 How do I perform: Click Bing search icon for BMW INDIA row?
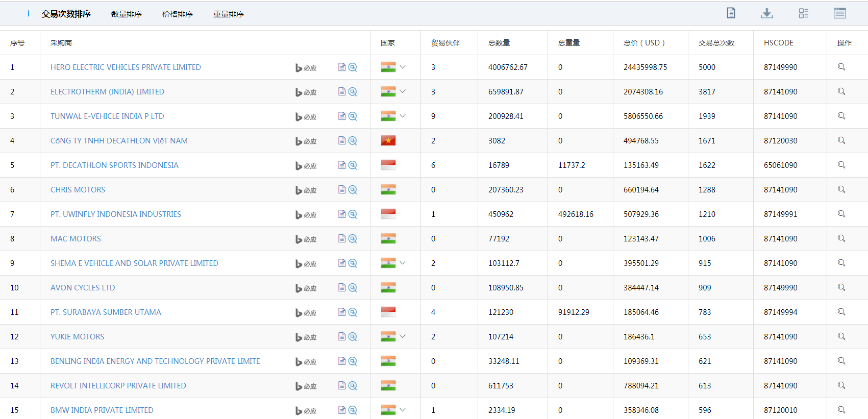306,410
